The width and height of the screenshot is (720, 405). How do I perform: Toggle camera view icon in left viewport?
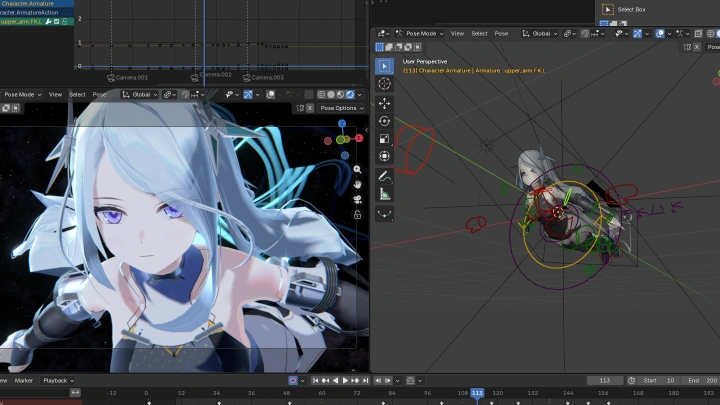pos(357,199)
